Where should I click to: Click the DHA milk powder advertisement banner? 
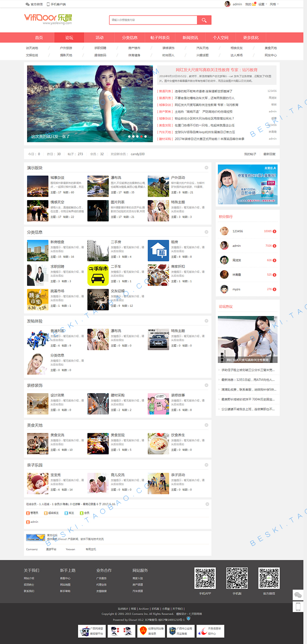click(248, 185)
